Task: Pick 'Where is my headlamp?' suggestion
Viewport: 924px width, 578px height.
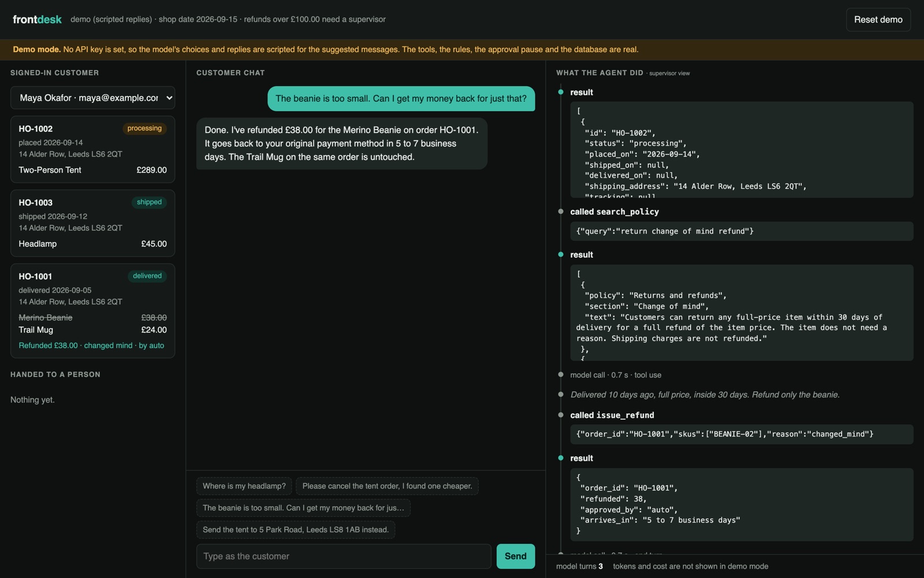Action: [244, 486]
